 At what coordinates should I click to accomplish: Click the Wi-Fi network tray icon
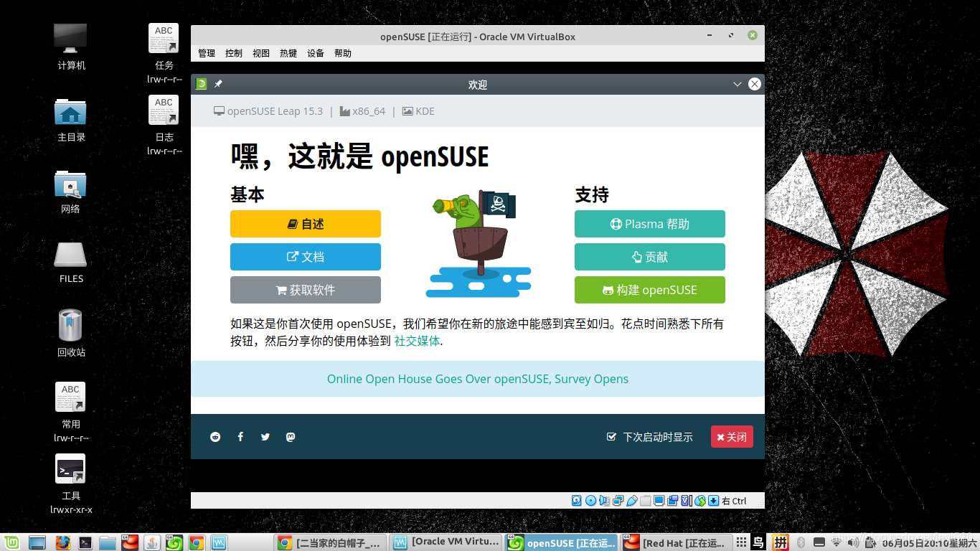[x=836, y=543]
